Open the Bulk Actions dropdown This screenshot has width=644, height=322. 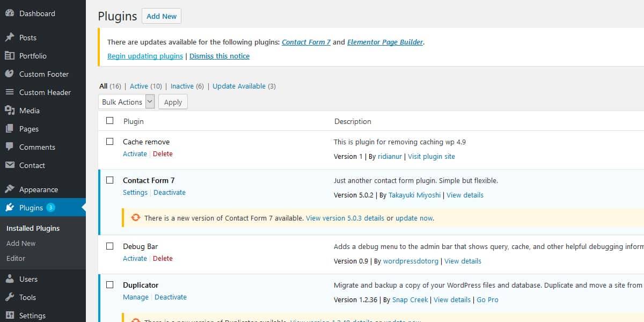click(x=127, y=102)
